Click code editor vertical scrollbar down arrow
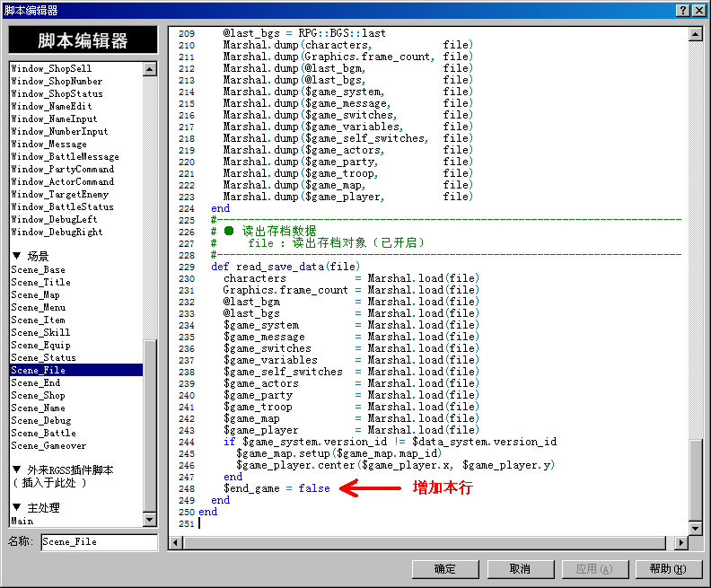The image size is (711, 588). point(696,528)
